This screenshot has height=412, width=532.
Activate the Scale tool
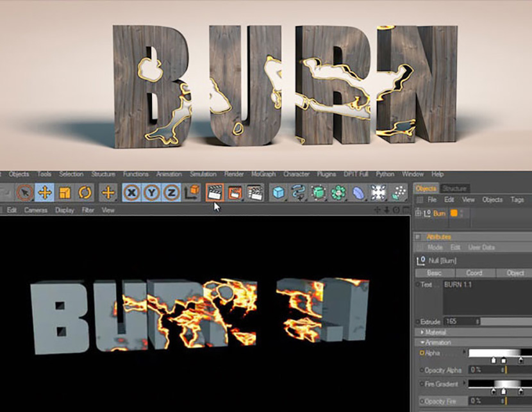[x=65, y=193]
